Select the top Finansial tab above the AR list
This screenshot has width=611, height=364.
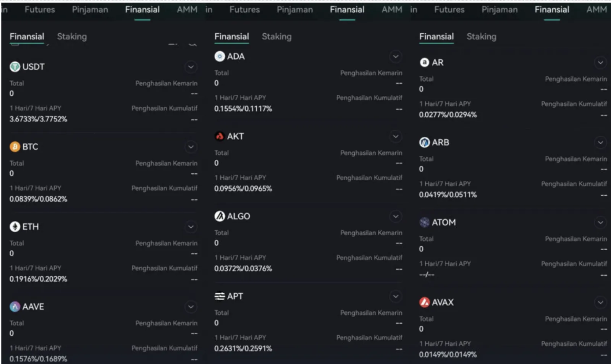pyautogui.click(x=552, y=10)
